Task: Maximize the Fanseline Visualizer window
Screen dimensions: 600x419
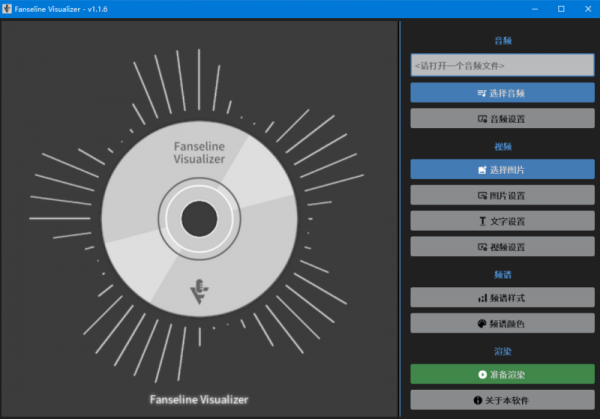Action: point(561,9)
